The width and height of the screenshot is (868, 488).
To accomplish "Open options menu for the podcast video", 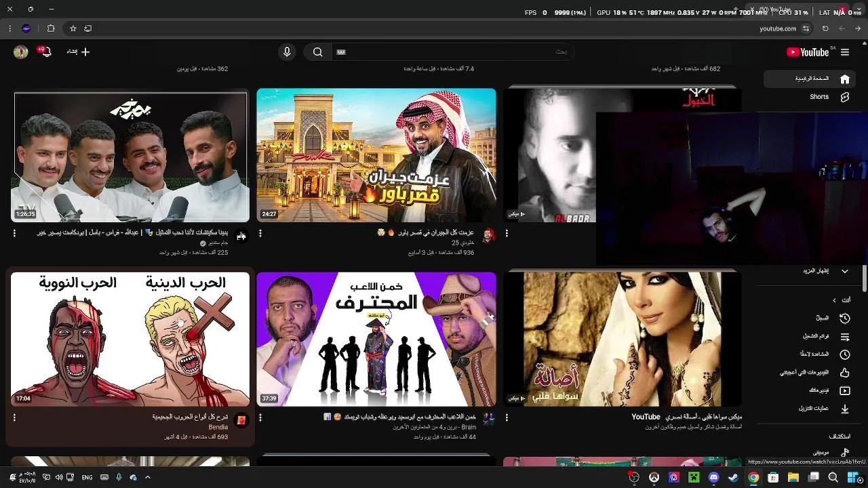I will [x=14, y=233].
